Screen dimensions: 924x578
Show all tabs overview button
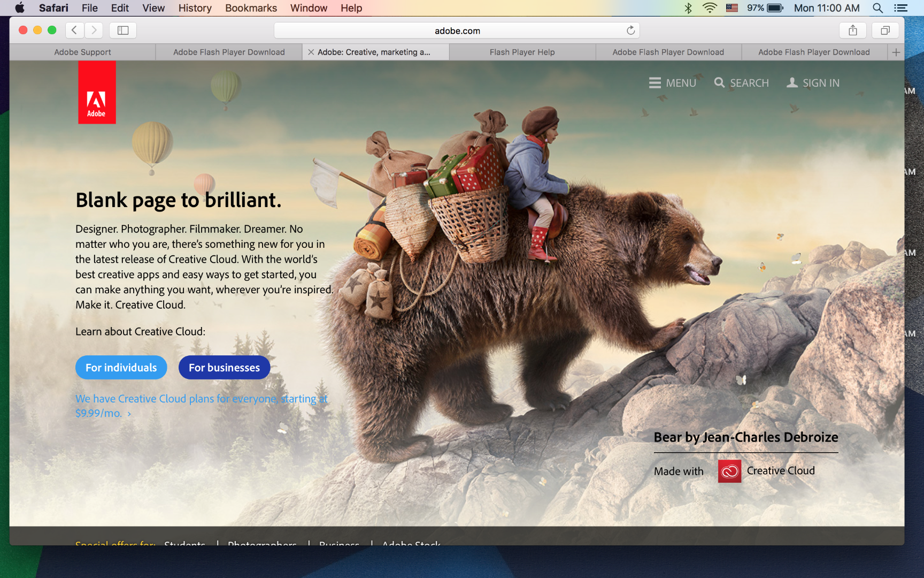point(885,31)
